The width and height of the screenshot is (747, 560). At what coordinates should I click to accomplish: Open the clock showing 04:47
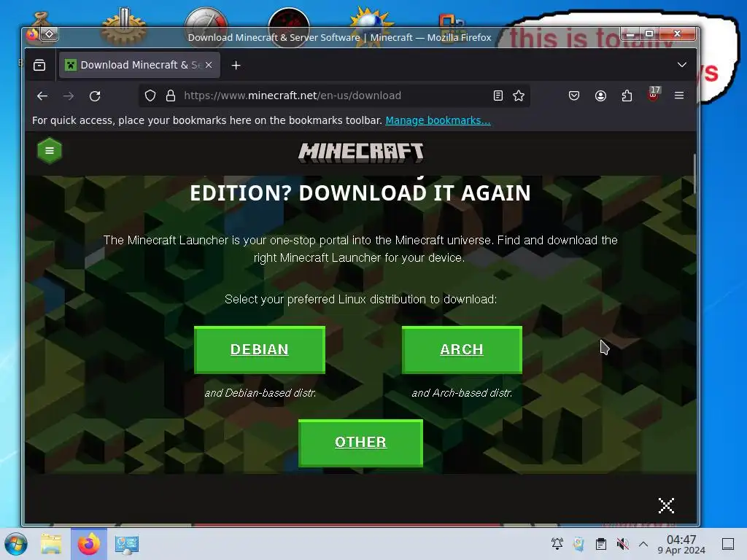tap(681, 544)
